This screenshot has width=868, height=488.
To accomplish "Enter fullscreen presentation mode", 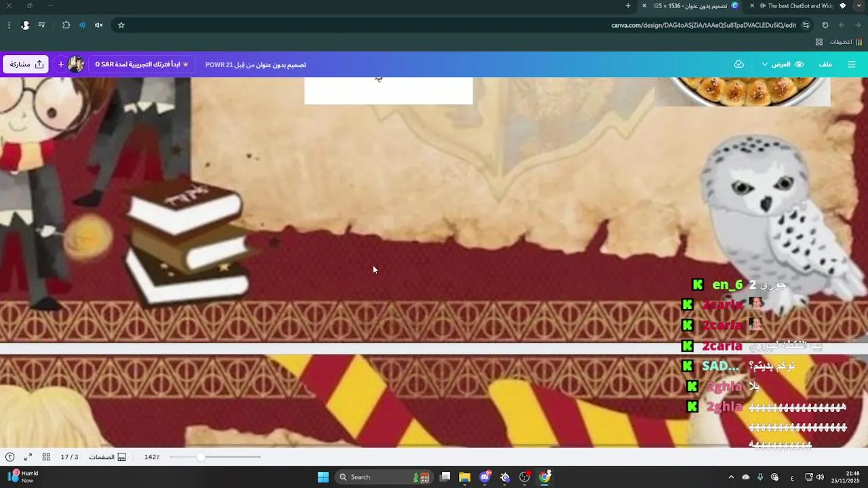I will pos(28,457).
